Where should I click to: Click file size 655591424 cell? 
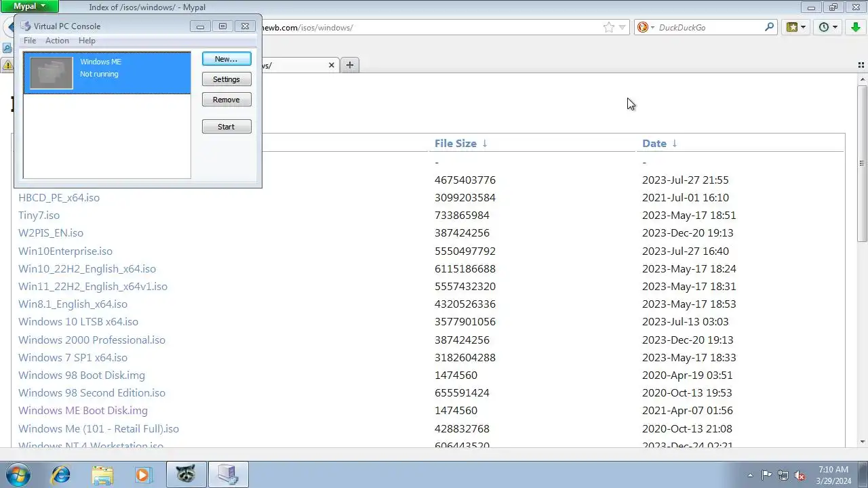tap(462, 392)
